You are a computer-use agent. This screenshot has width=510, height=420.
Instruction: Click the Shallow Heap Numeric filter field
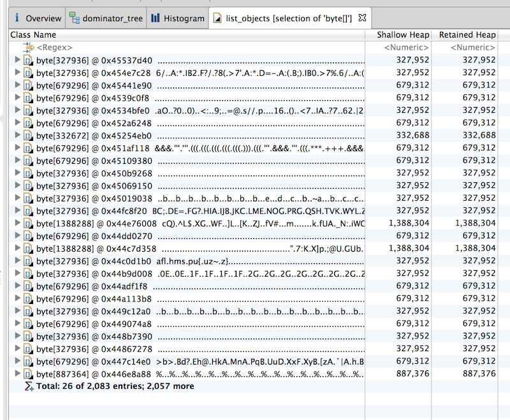[406, 47]
